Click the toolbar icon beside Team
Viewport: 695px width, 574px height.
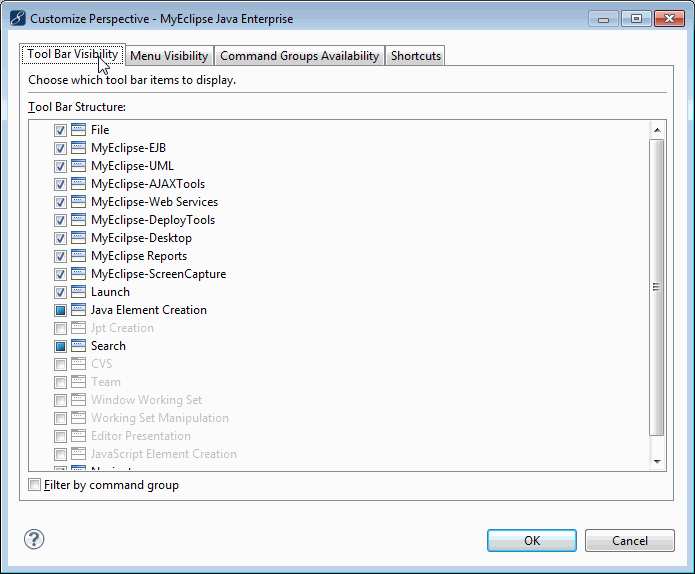pyautogui.click(x=78, y=382)
